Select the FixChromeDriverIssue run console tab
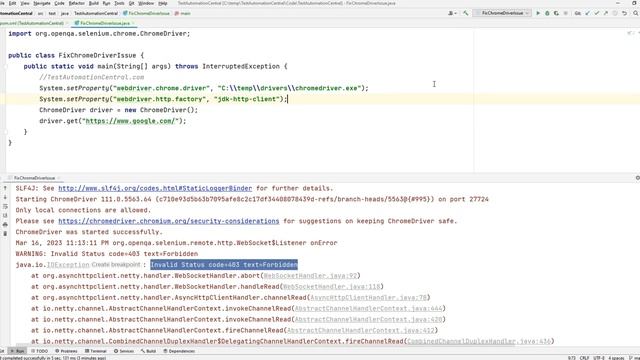The width and height of the screenshot is (640, 360). pyautogui.click(x=34, y=178)
